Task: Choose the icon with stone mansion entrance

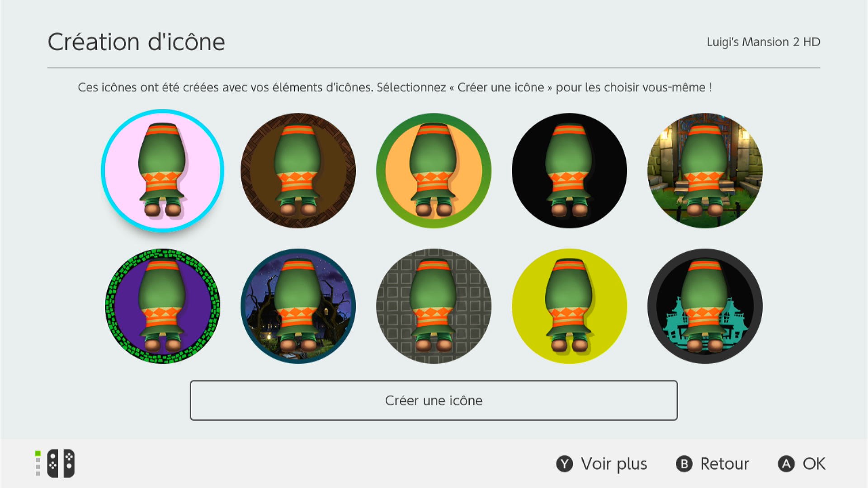Action: point(705,171)
